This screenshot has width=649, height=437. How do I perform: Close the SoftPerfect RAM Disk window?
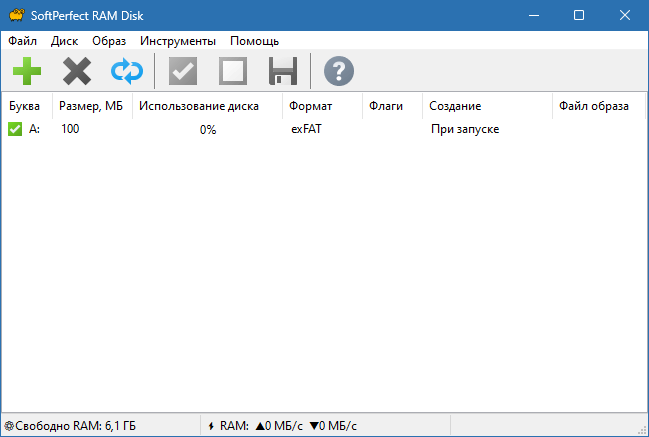click(625, 15)
